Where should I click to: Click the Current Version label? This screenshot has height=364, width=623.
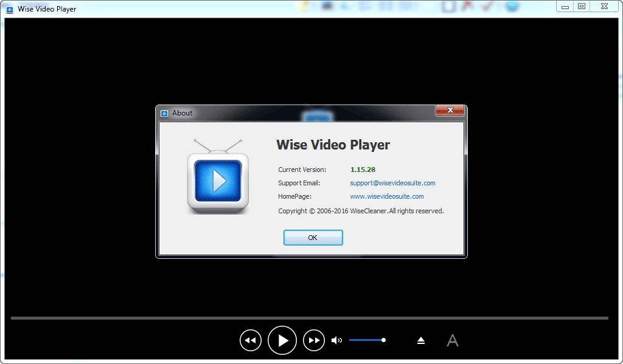[302, 170]
